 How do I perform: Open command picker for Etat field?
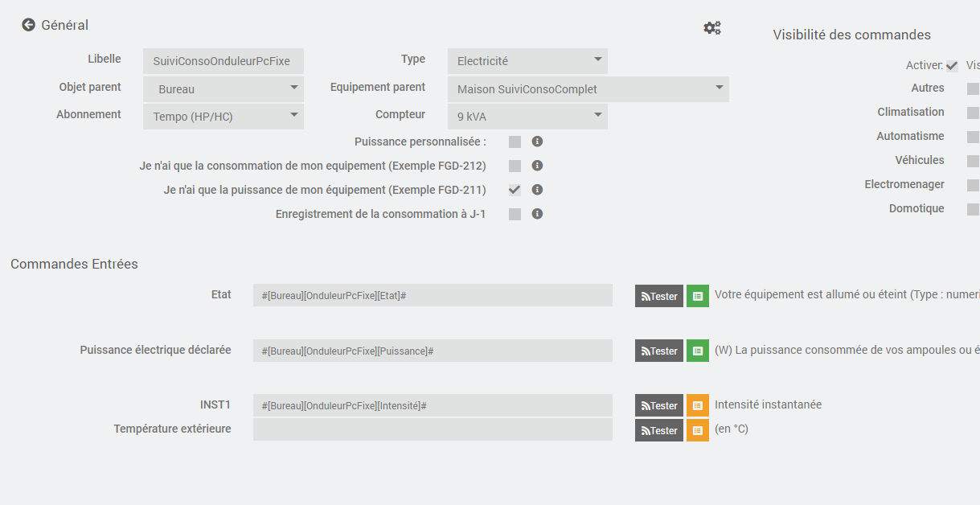coord(698,296)
